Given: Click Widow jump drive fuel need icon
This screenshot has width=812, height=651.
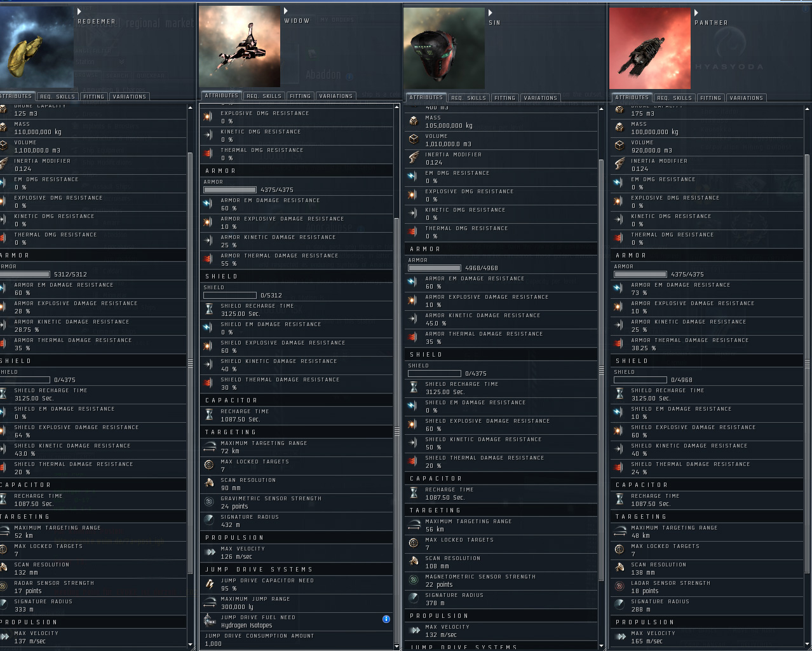Looking at the screenshot, I should point(209,621).
